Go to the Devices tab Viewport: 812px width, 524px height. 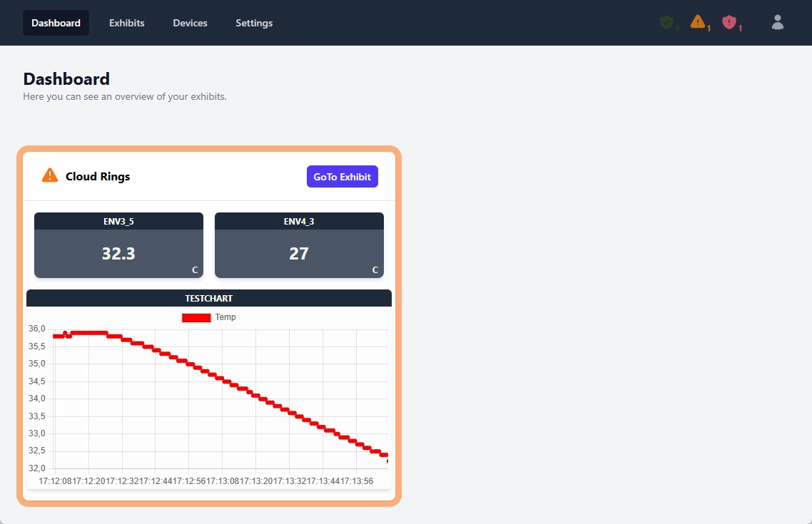(190, 23)
